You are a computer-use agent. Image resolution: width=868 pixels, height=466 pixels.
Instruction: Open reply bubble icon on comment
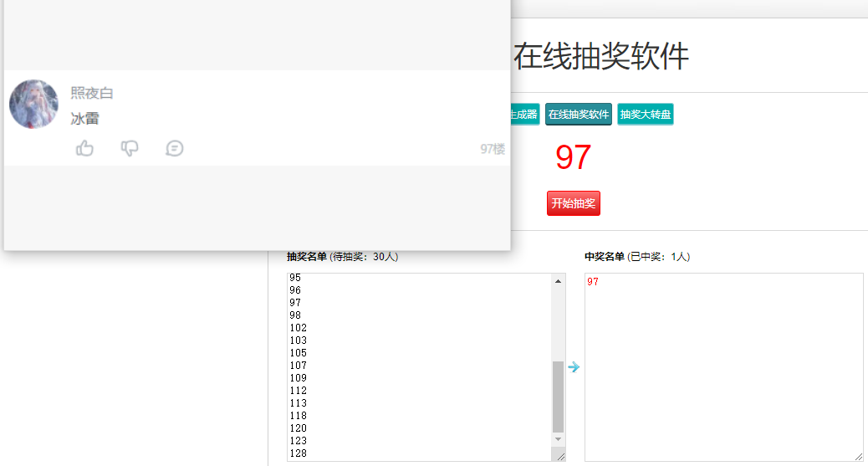point(175,148)
